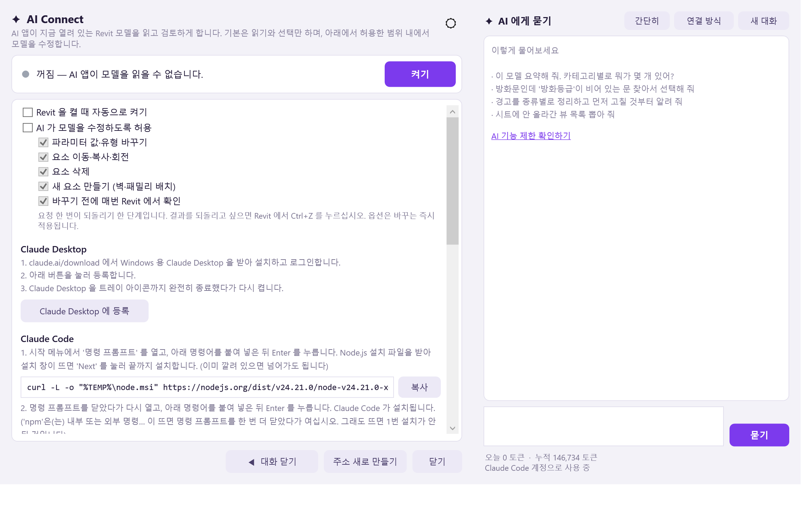Screen dimensions: 812x512
Task: Submit the question with 묻기 button
Action: (x=759, y=435)
